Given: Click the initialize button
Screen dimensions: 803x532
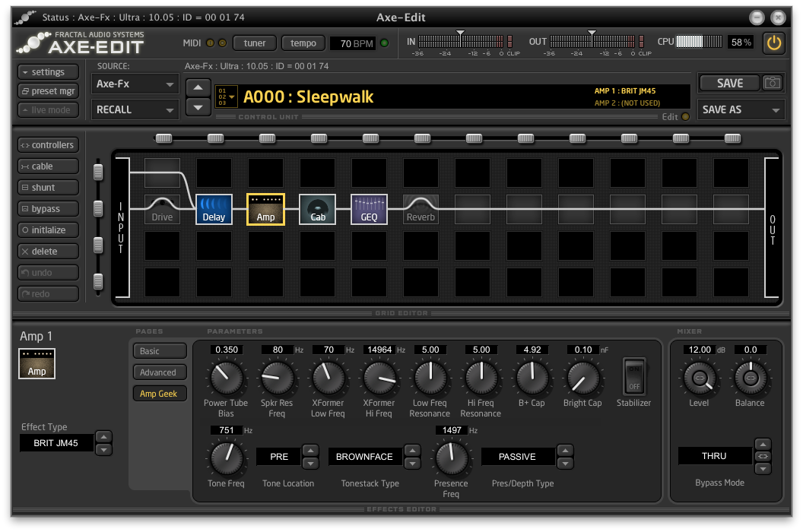Looking at the screenshot, I should tap(48, 230).
